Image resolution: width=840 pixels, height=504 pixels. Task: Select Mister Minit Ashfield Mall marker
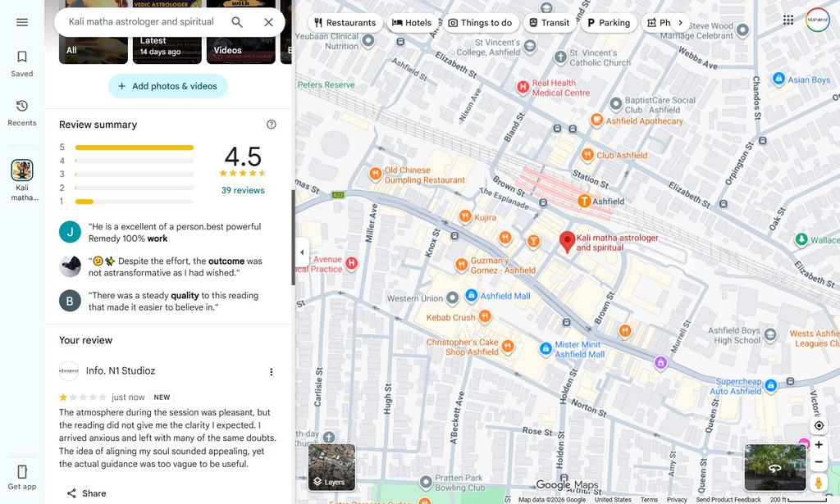tap(546, 349)
